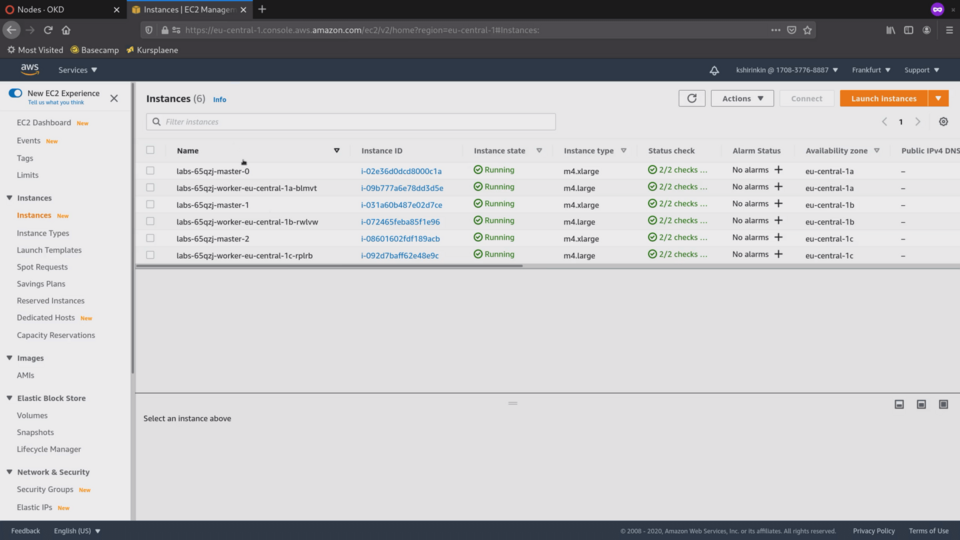Check the labs-65qzj-master-1 row
Screen dimensions: 960x540
tap(150, 204)
